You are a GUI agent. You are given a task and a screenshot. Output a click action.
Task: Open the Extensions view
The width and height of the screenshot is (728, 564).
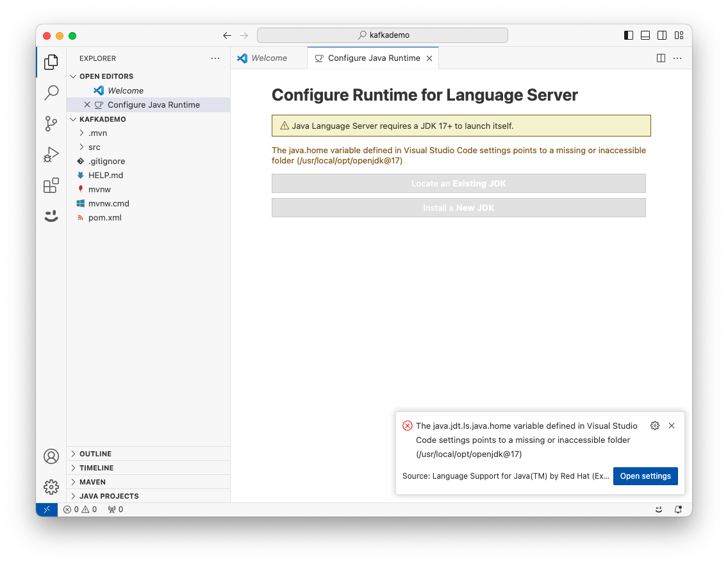click(51, 185)
